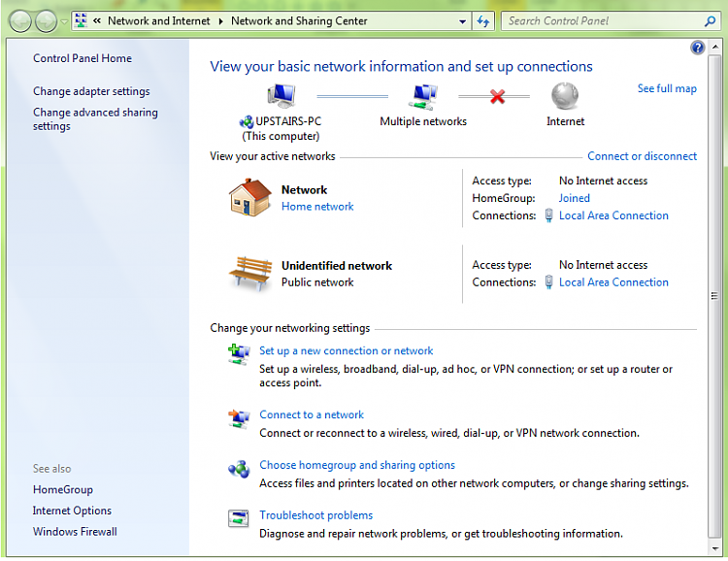Open Change advanced sharing settings
Screen dimensions: 728x561
pyautogui.click(x=95, y=119)
